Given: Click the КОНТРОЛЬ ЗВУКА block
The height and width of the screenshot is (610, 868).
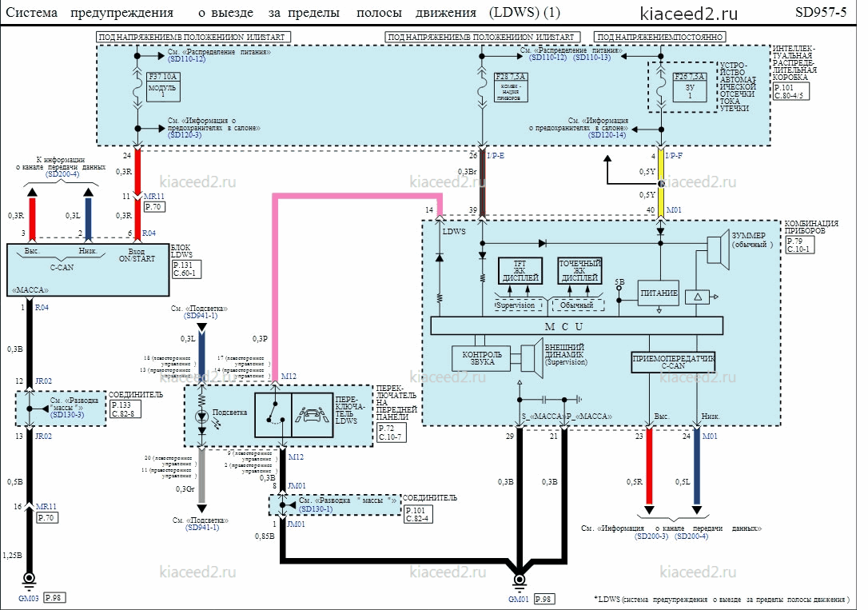Looking at the screenshot, I should (482, 358).
